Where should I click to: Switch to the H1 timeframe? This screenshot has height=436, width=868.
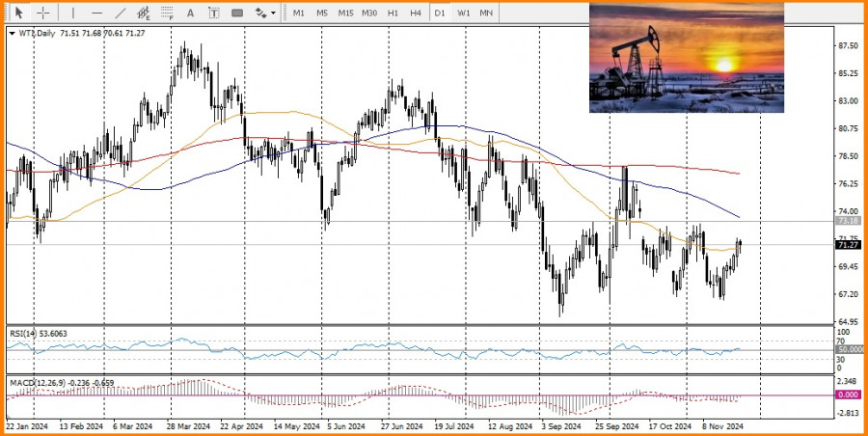[x=393, y=13]
